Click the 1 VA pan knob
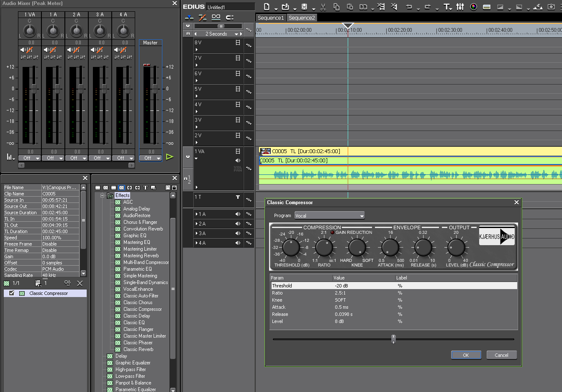This screenshot has width=562, height=392. (29, 30)
